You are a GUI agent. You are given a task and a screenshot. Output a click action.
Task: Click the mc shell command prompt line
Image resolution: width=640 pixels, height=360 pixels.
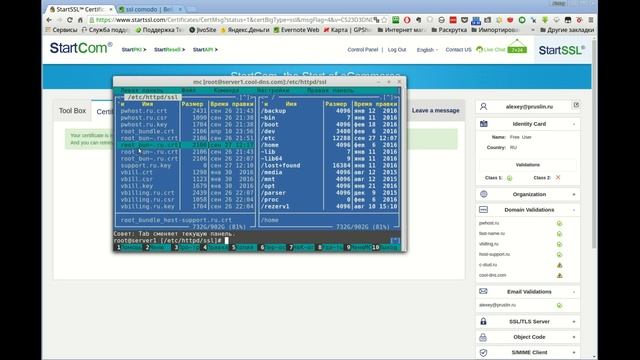click(256, 241)
